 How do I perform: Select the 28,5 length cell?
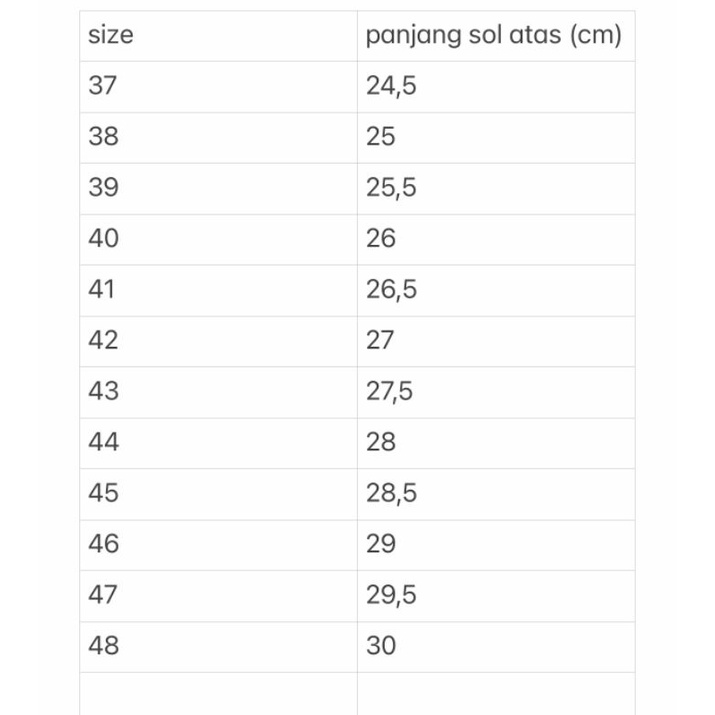click(x=391, y=493)
